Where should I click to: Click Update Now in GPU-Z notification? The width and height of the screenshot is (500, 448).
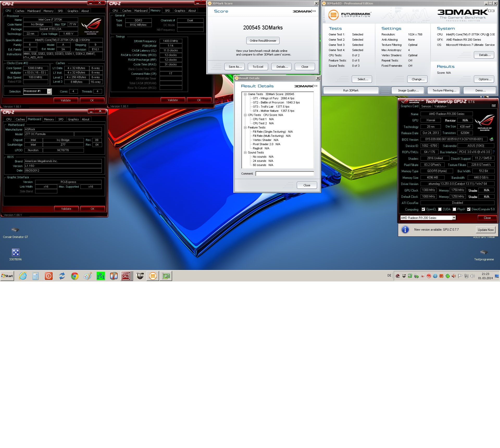pos(486,230)
